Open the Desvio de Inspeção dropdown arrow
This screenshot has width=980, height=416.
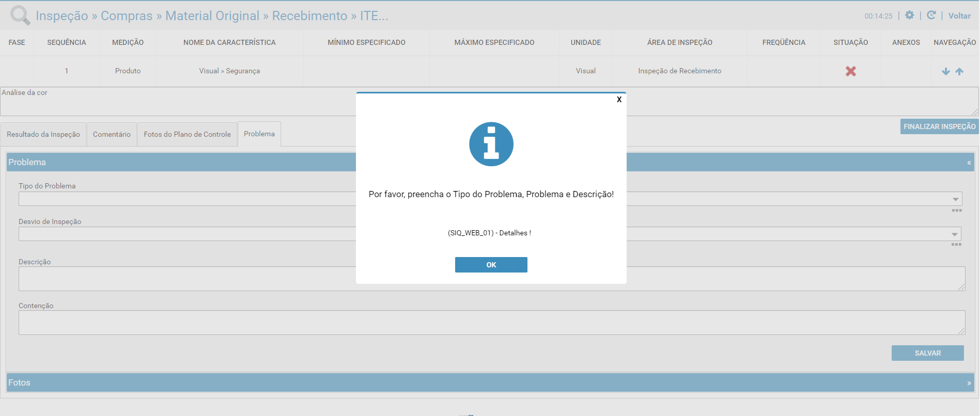tap(955, 234)
